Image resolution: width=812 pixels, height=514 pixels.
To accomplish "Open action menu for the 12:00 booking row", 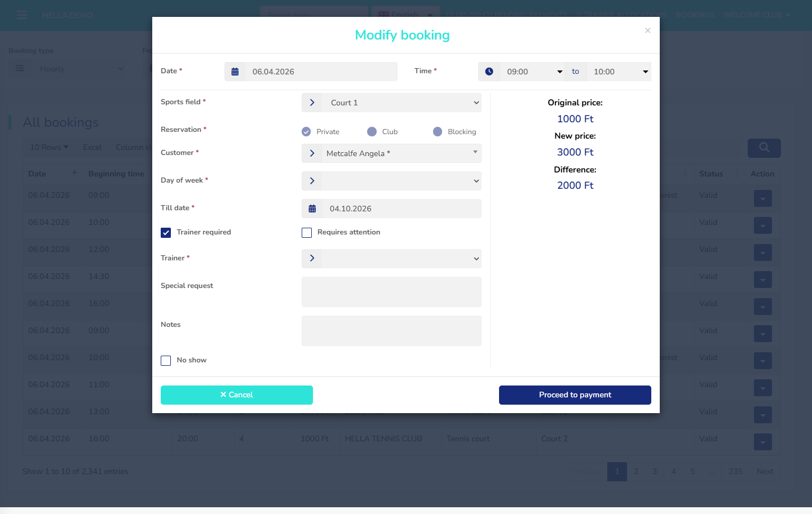I will click(x=763, y=252).
